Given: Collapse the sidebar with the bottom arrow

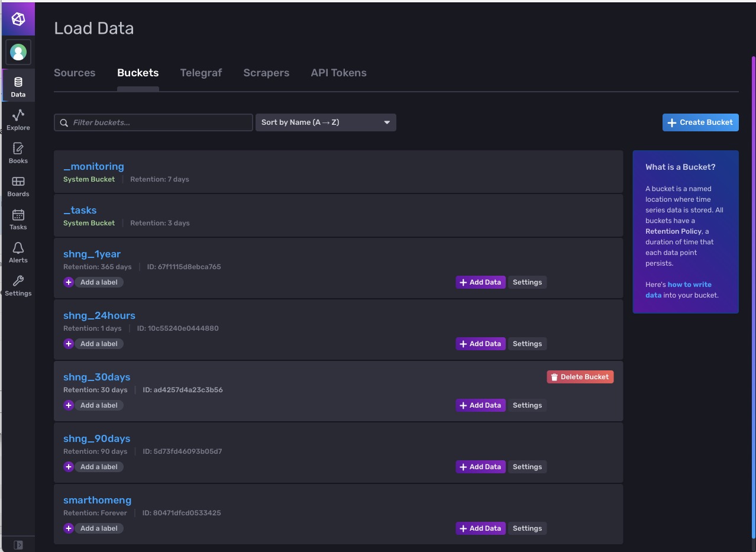Looking at the screenshot, I should click(x=19, y=544).
